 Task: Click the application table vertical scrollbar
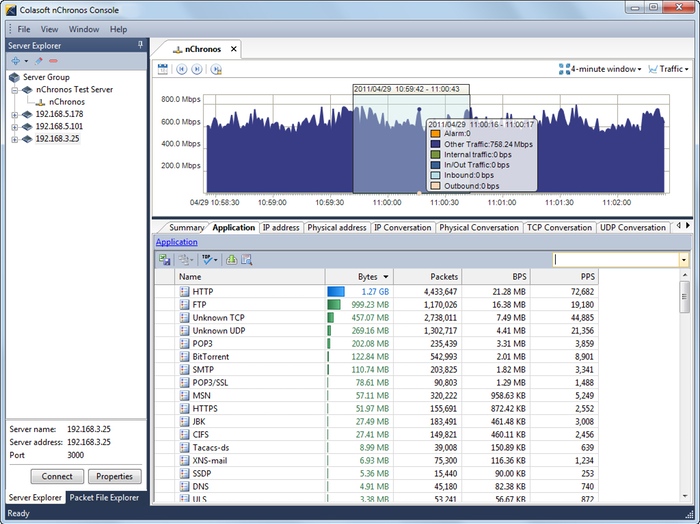click(685, 297)
